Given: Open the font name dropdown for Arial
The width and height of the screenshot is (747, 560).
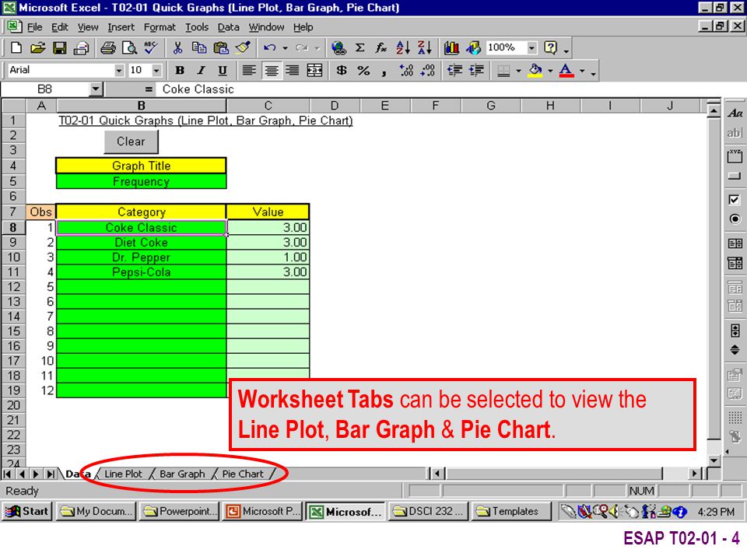Looking at the screenshot, I should point(119,71).
